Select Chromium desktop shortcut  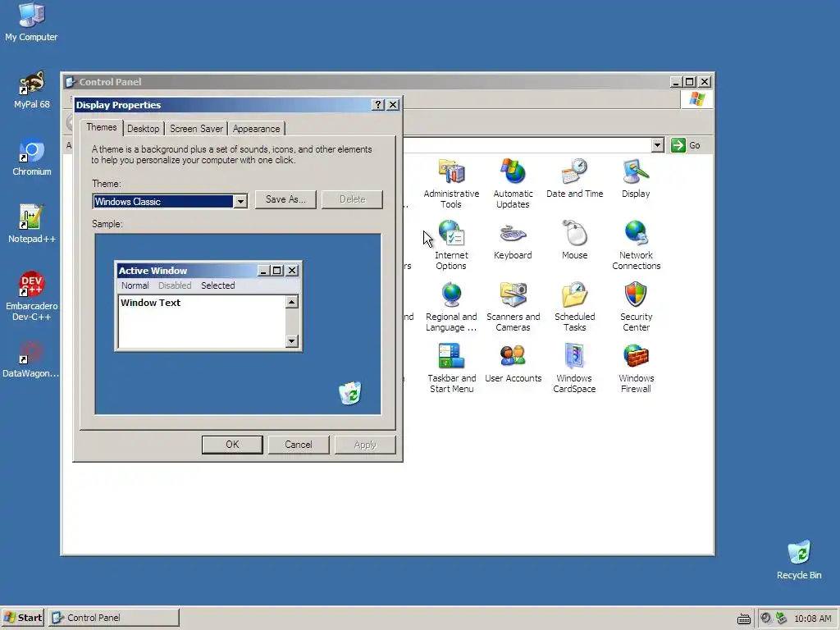(x=32, y=157)
